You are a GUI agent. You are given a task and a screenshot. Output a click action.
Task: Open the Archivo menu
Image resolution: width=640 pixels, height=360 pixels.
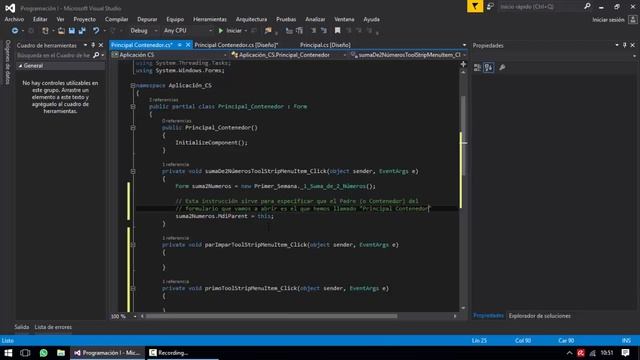click(x=14, y=19)
